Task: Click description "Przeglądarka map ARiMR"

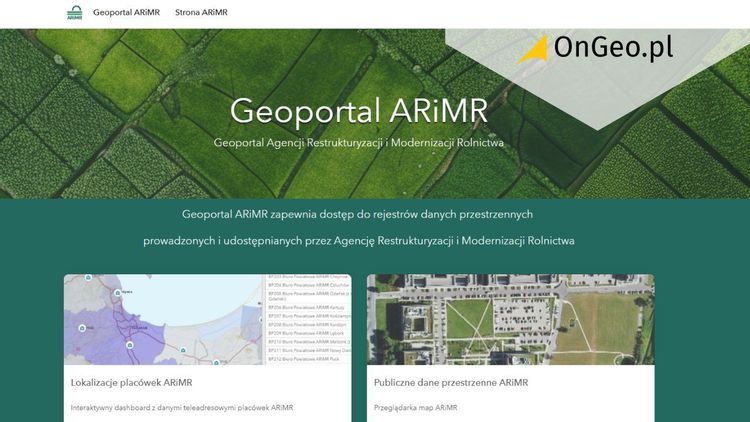Action: pyautogui.click(x=416, y=408)
